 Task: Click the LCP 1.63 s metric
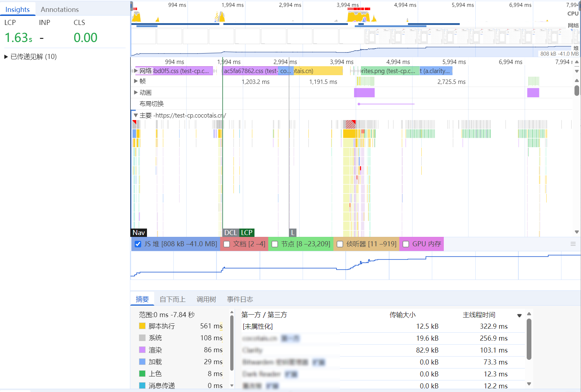coord(18,38)
